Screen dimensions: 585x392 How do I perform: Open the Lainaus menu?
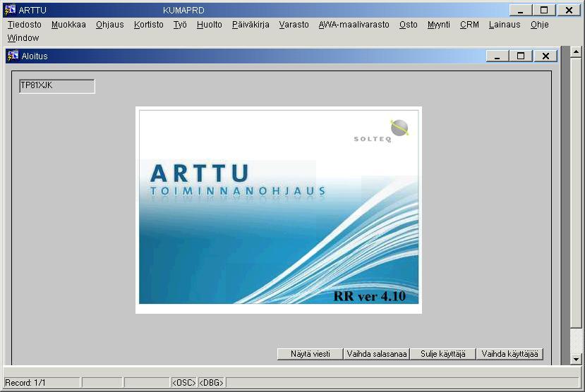tap(505, 25)
